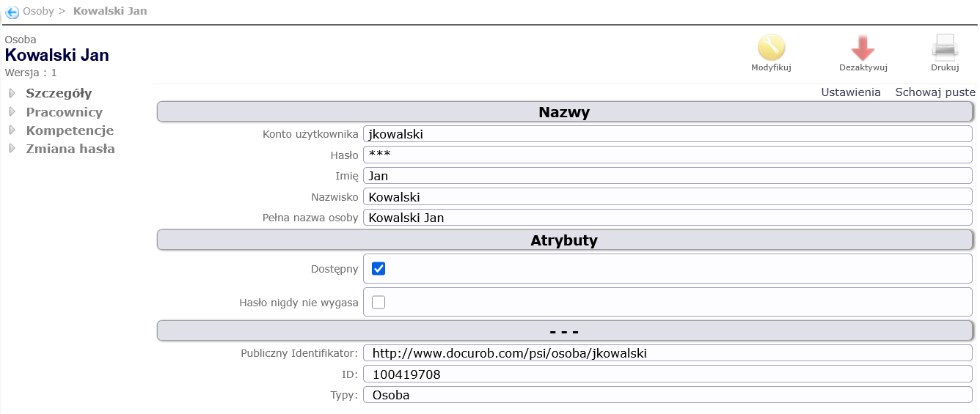Click the Nazwy section header
980x414 pixels.
pos(564,112)
